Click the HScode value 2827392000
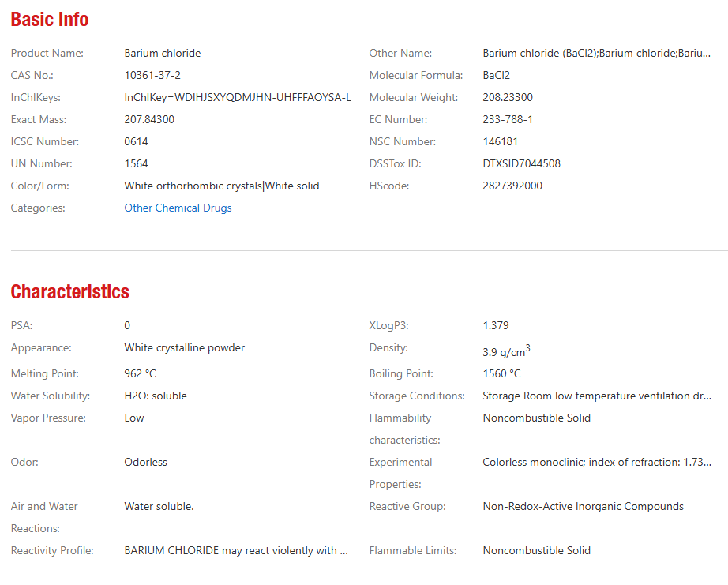 [x=512, y=186]
